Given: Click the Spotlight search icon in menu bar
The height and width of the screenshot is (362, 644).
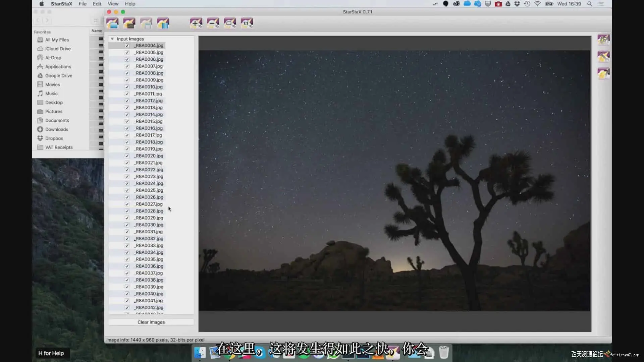Looking at the screenshot, I should click(x=589, y=4).
